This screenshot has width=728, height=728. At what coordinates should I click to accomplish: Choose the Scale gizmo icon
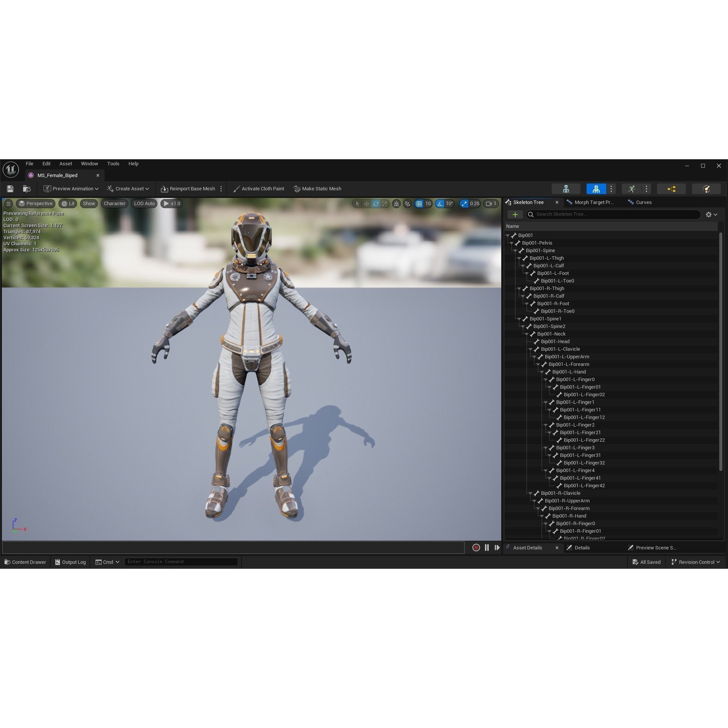tap(385, 204)
